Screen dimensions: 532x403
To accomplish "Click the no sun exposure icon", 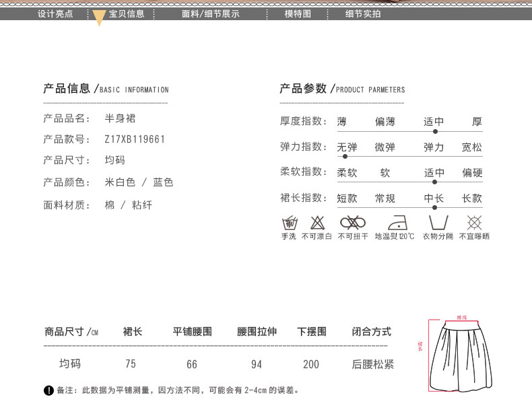I will pos(475,223).
